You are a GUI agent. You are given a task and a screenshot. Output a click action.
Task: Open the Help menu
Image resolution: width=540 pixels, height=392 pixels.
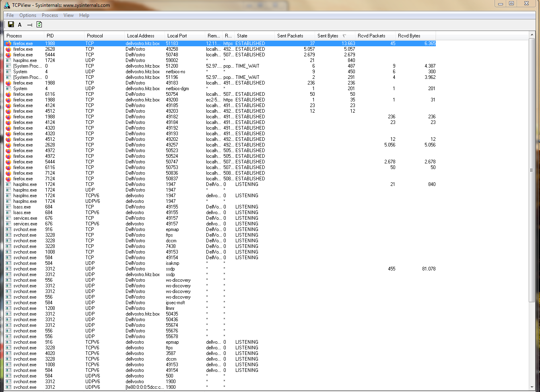84,15
